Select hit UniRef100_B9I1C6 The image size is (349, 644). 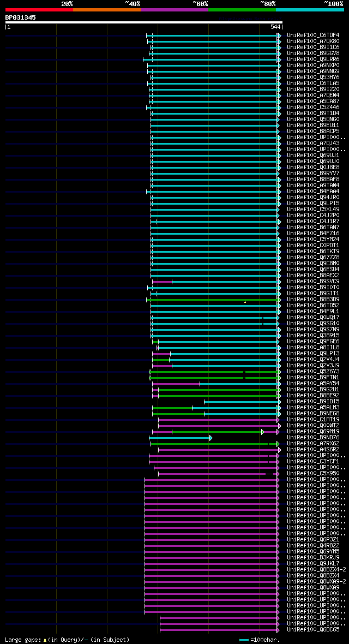tap(313, 47)
